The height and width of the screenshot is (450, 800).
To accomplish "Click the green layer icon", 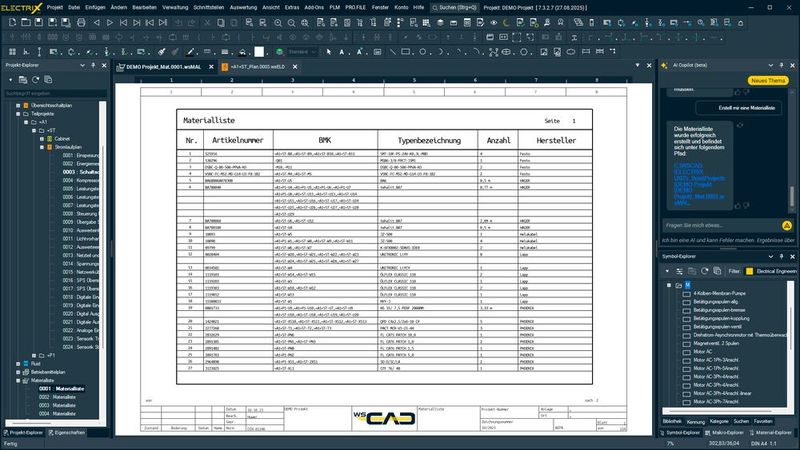I will [x=279, y=52].
